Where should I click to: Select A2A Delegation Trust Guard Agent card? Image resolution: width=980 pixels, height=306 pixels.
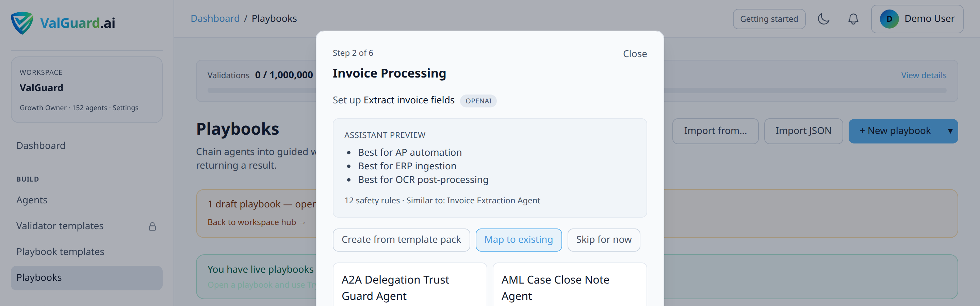[410, 284]
